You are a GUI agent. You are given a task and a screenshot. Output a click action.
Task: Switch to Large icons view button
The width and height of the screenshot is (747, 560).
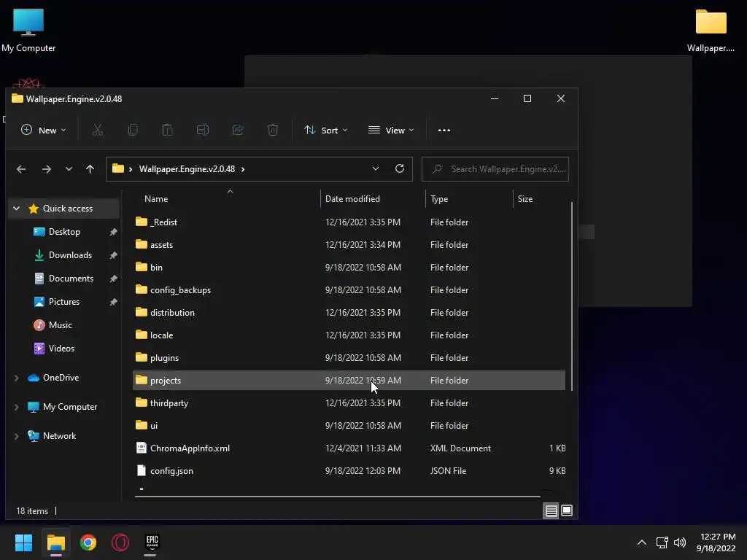(566, 511)
